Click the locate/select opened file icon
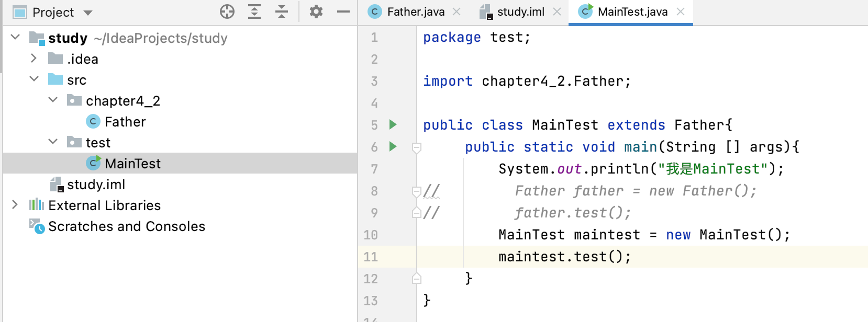The width and height of the screenshot is (868, 322). click(227, 11)
